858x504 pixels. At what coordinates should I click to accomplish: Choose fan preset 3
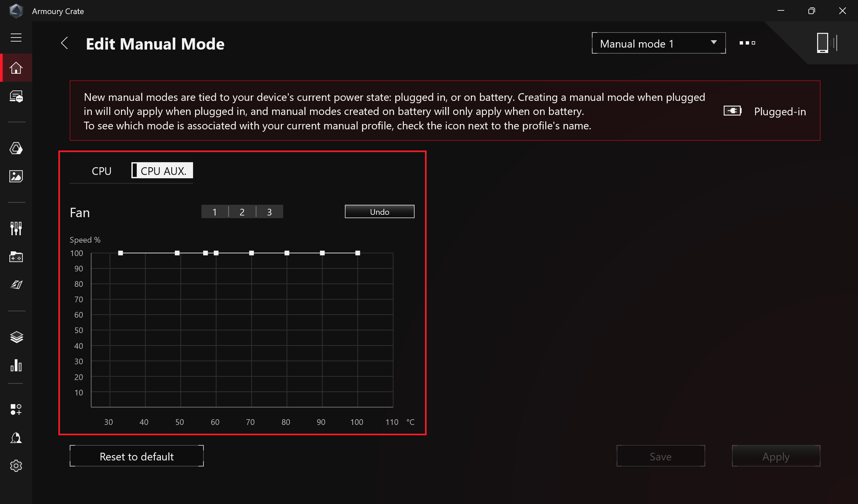point(269,212)
